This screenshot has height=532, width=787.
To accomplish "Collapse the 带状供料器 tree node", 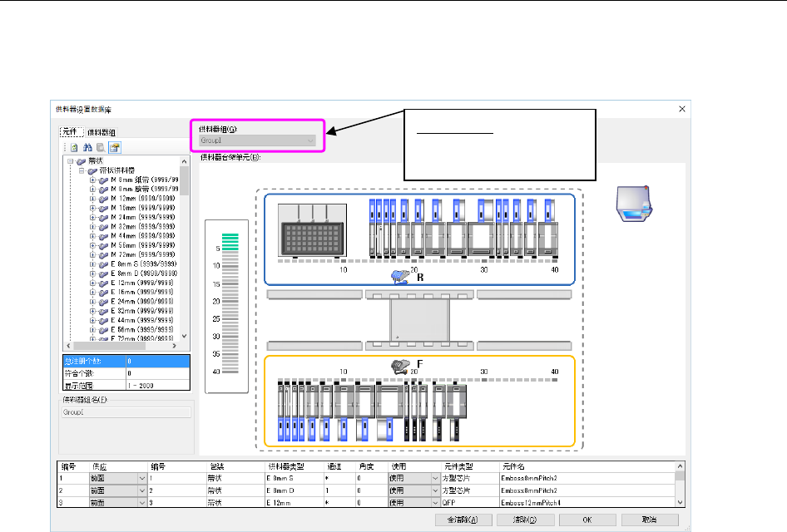I will [x=82, y=170].
